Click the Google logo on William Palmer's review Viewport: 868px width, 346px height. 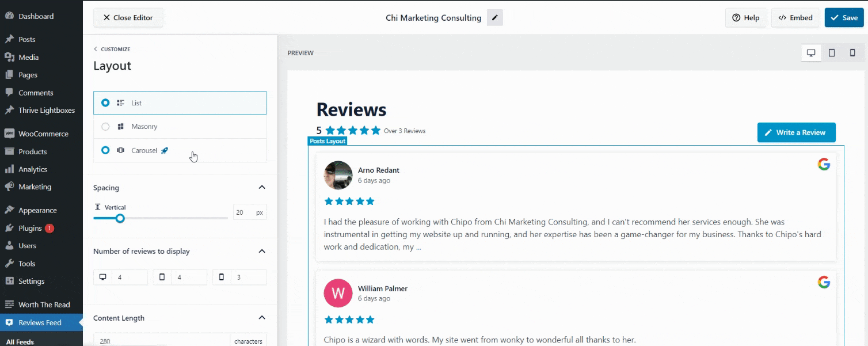(824, 282)
